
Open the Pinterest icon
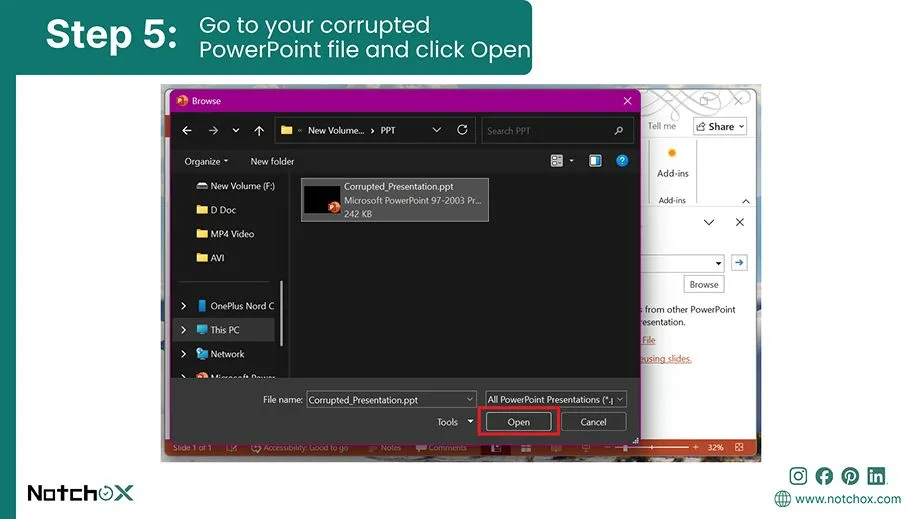[850, 476]
